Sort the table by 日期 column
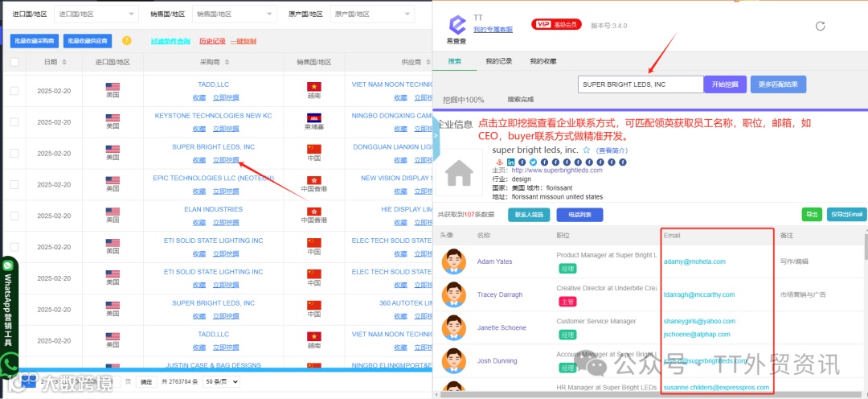The width and height of the screenshot is (868, 399). (64, 62)
